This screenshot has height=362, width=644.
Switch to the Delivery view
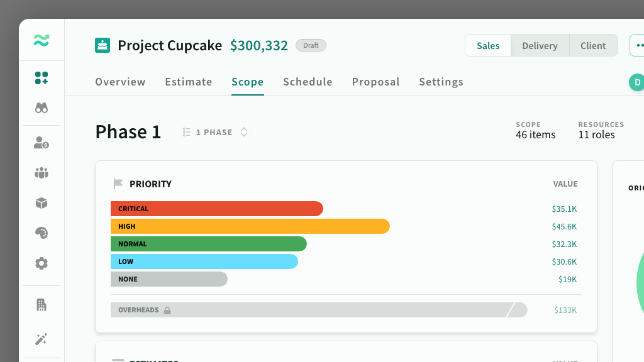pos(540,46)
